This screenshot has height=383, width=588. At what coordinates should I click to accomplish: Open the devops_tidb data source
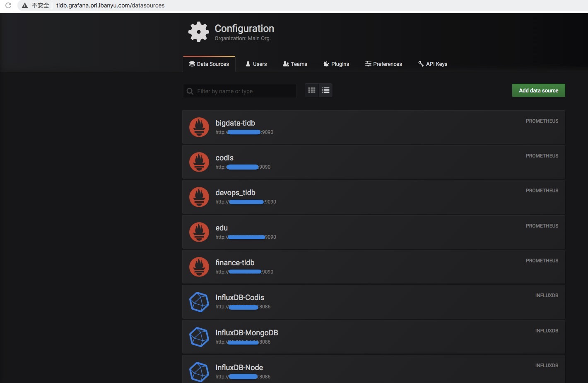click(374, 197)
